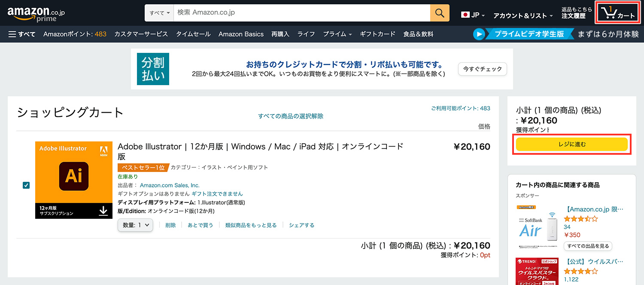Open the 数量: 1 quantity dropdown
Screen dimensions: 644x285
click(x=135, y=225)
